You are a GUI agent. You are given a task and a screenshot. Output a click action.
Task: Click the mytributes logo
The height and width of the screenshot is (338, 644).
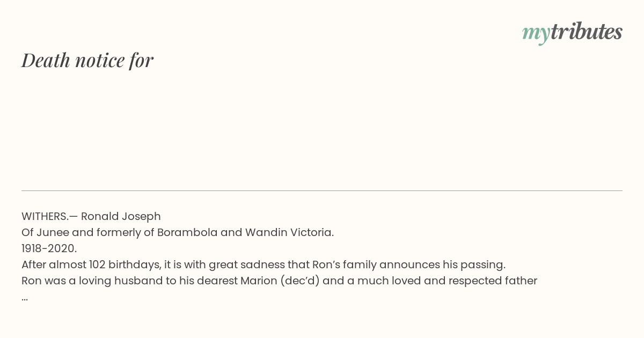coord(572,32)
